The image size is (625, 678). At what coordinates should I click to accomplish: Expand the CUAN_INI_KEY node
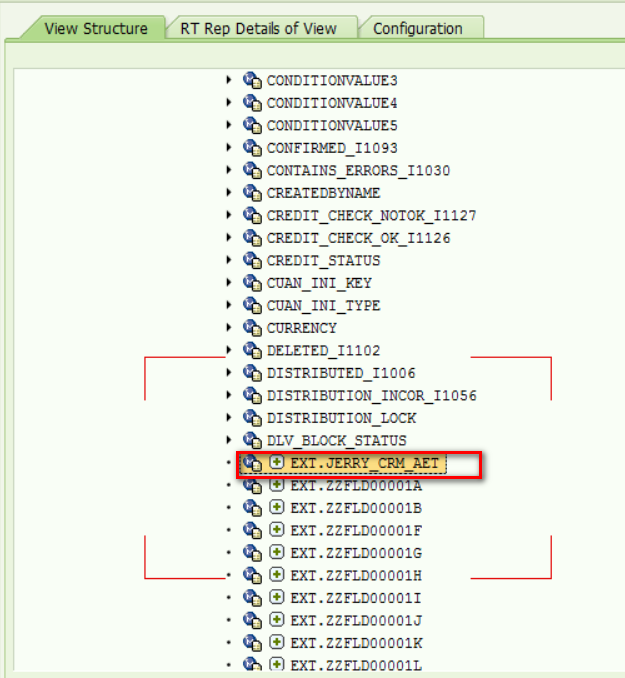click(229, 282)
